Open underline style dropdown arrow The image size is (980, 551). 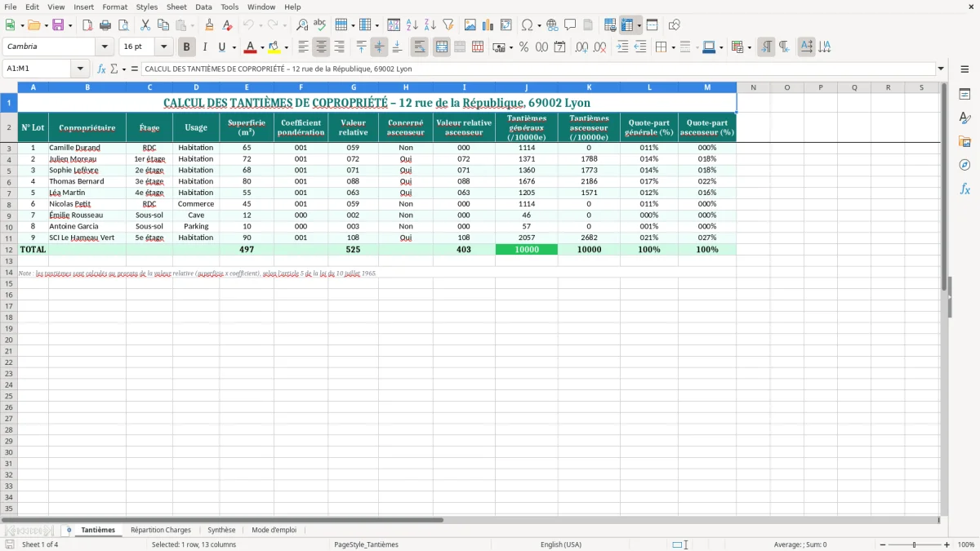(234, 47)
